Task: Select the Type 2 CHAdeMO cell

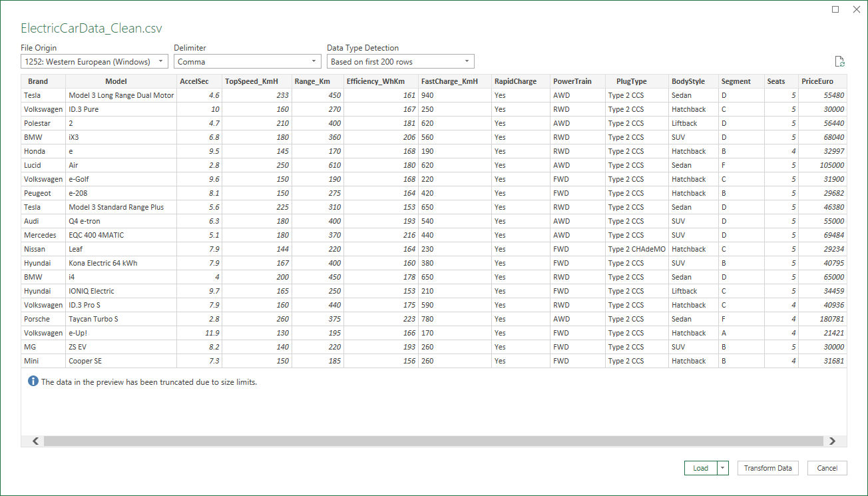Action: (636, 249)
